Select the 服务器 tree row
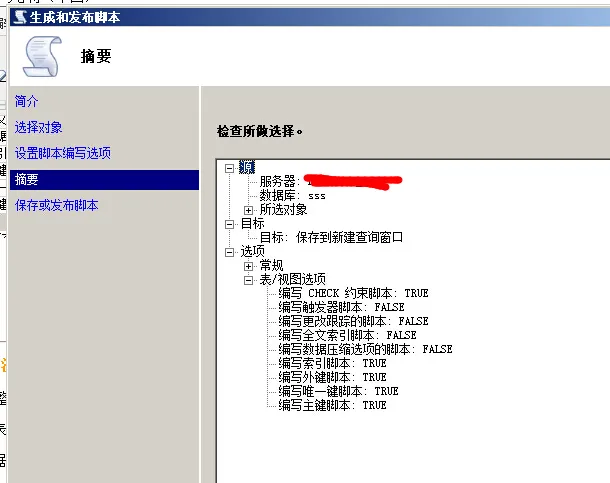The height and width of the screenshot is (483, 610). point(331,182)
